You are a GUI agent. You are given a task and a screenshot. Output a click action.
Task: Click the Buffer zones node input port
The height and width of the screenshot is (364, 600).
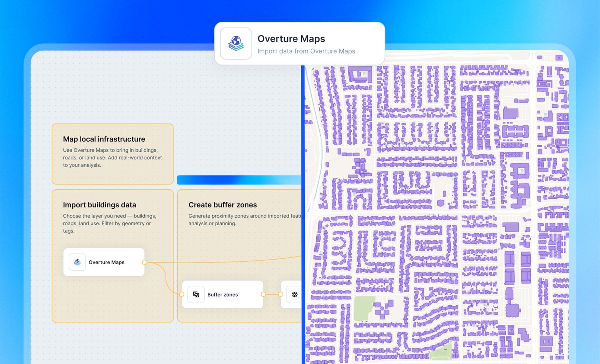[x=182, y=294]
